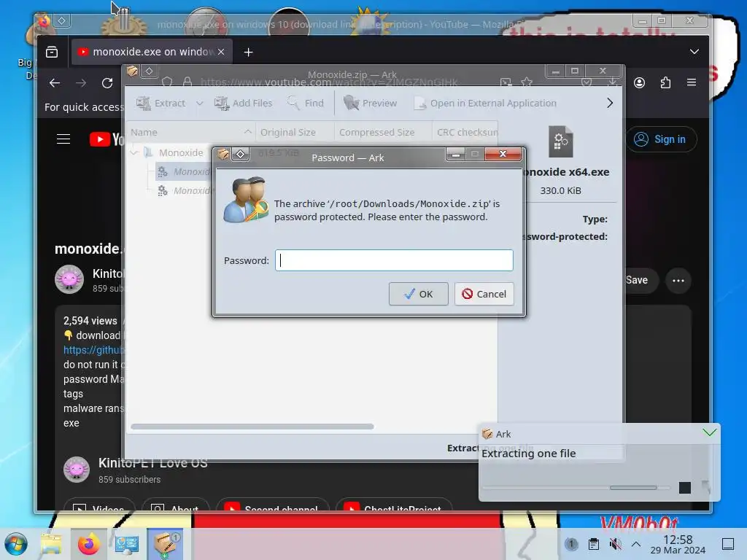The width and height of the screenshot is (747, 560).
Task: Click the YouTube logo
Action: (106, 139)
